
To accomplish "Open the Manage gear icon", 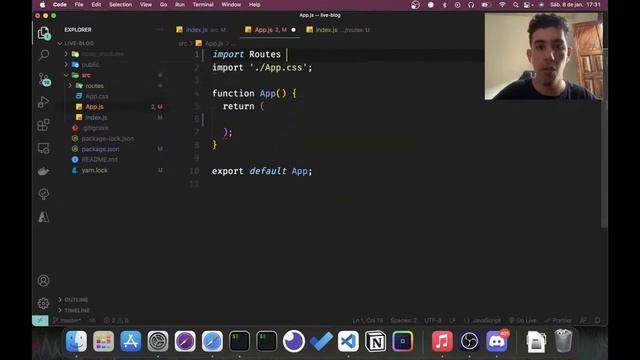I will [x=44, y=303].
